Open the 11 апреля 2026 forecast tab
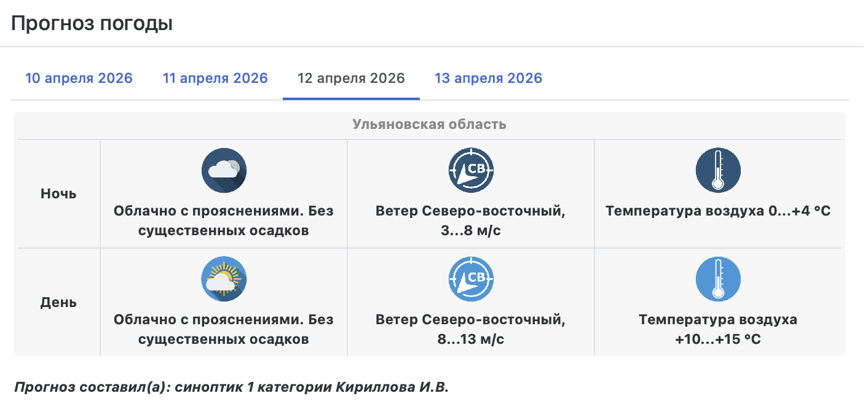Image resolution: width=868 pixels, height=420 pixels. click(215, 79)
